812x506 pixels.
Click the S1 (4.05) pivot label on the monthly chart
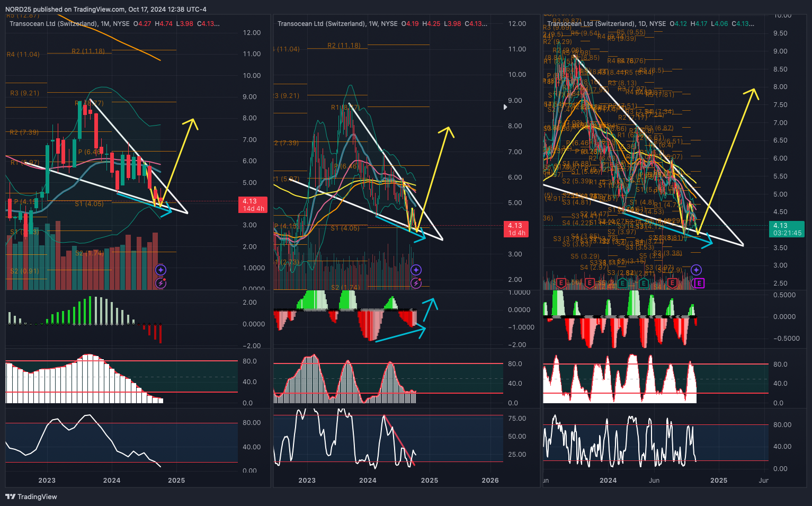(x=90, y=204)
